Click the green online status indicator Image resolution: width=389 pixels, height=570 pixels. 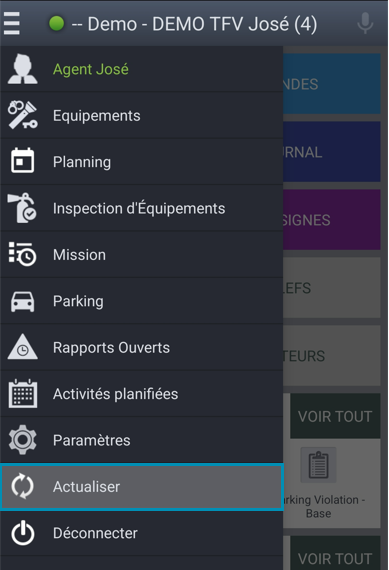[x=56, y=24]
